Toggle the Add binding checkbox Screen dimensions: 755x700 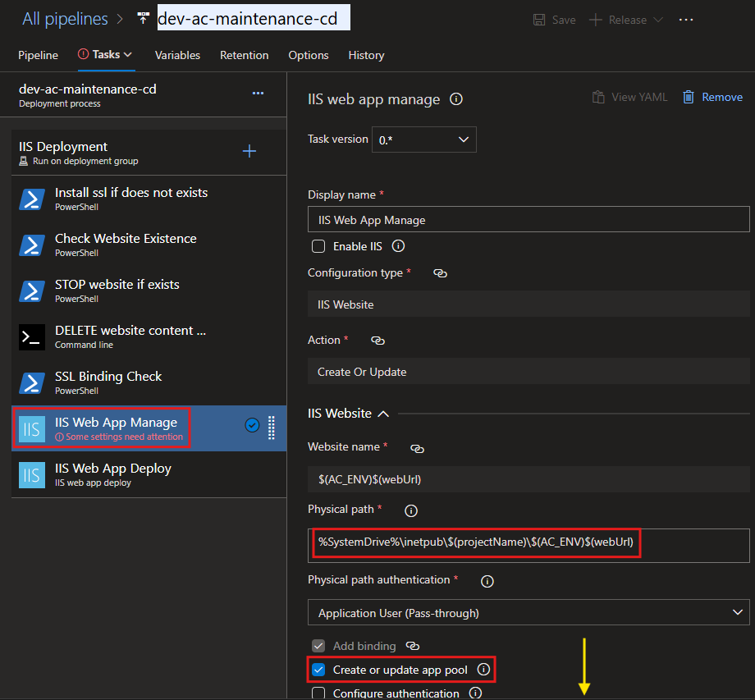click(x=318, y=646)
